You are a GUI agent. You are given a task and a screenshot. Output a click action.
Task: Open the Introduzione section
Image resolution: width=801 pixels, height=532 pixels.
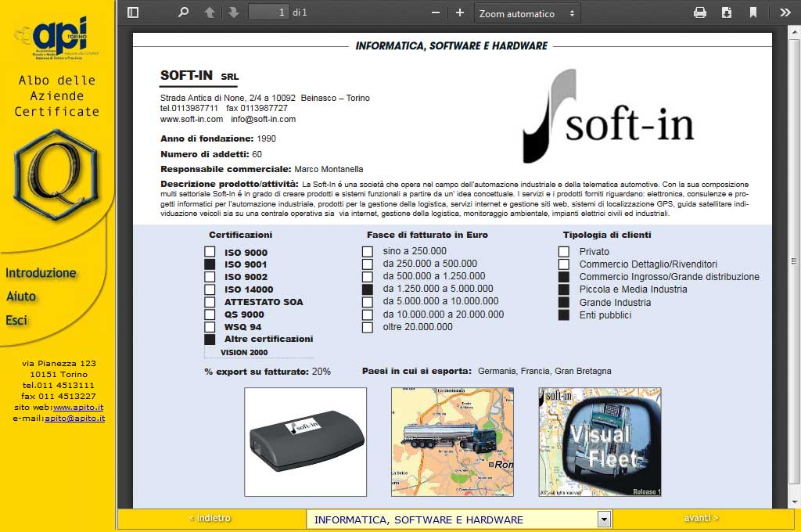pos(41,273)
